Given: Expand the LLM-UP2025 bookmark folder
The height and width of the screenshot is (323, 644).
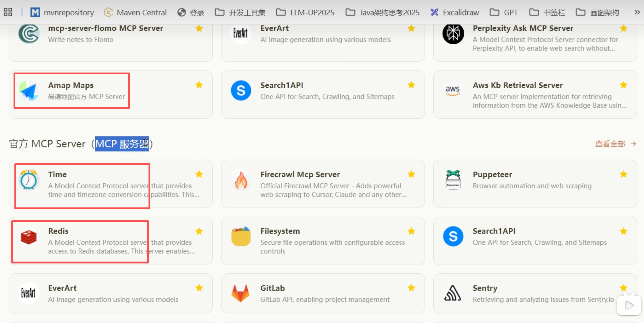Looking at the screenshot, I should 305,12.
